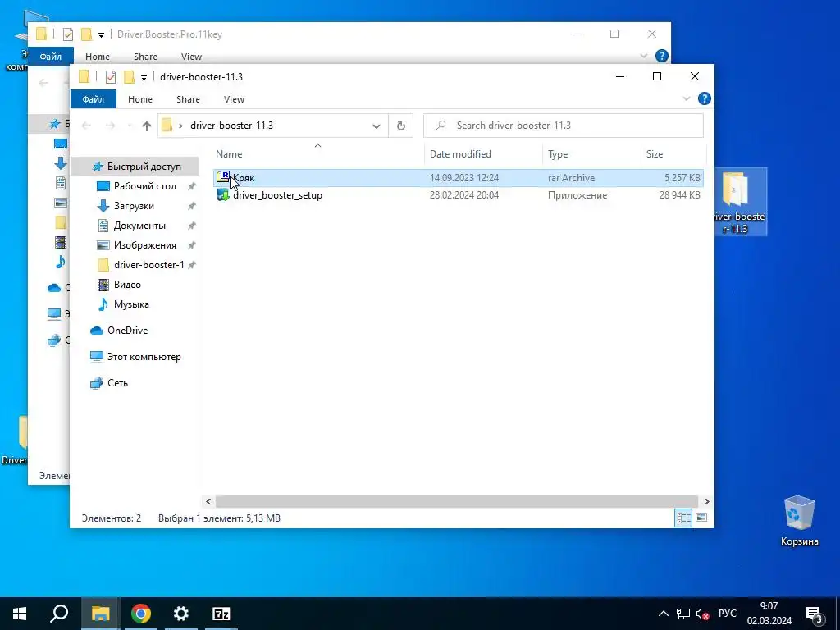Sort files by Date modified column
Screen dimensions: 840x630
[460, 154]
